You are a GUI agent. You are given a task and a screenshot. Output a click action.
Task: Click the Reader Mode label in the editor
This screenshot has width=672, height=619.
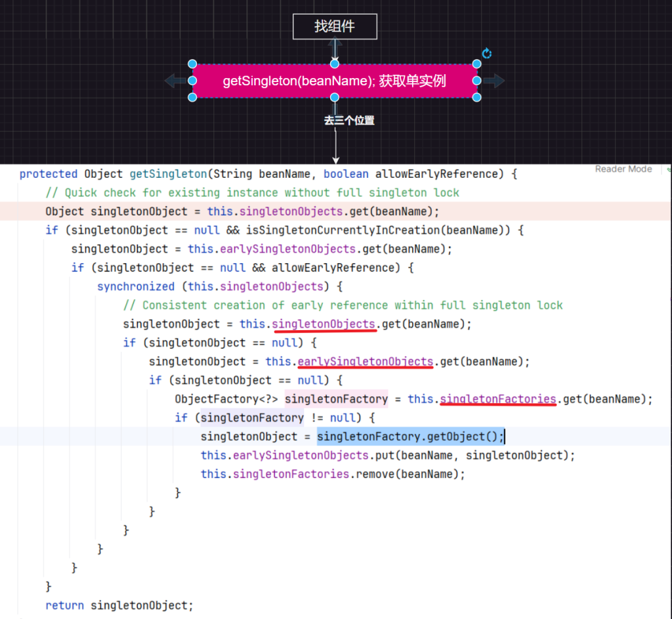coord(623,169)
